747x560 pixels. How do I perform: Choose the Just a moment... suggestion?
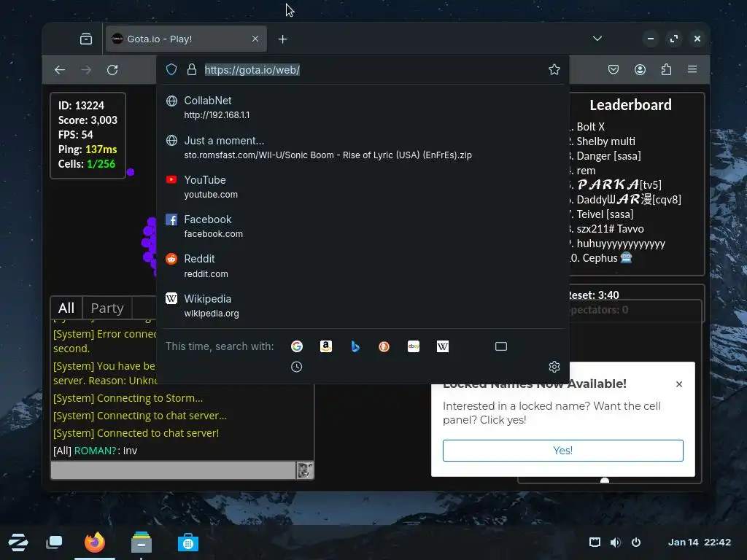tap(363, 147)
